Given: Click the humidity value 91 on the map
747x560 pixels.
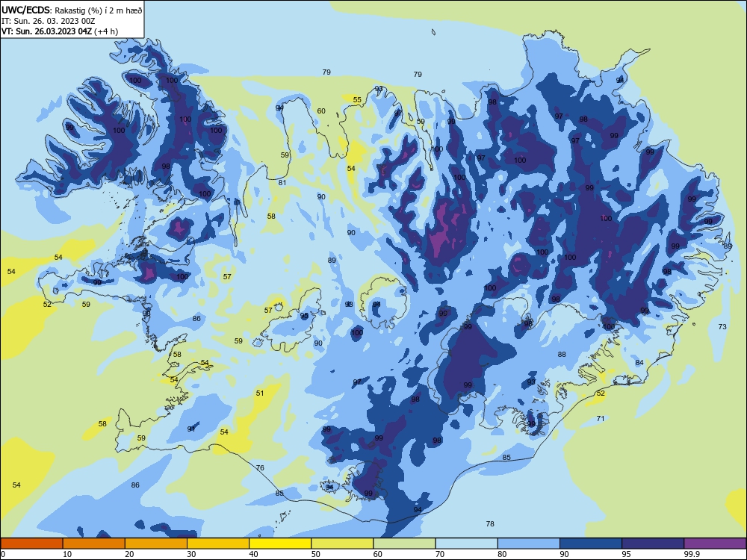Looking at the screenshot, I should (191, 429).
